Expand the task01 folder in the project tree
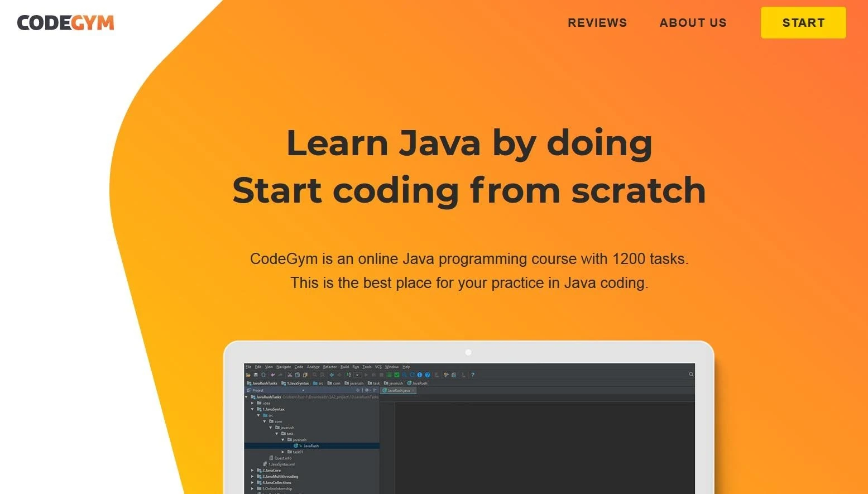This screenshot has width=868, height=494. (x=283, y=452)
